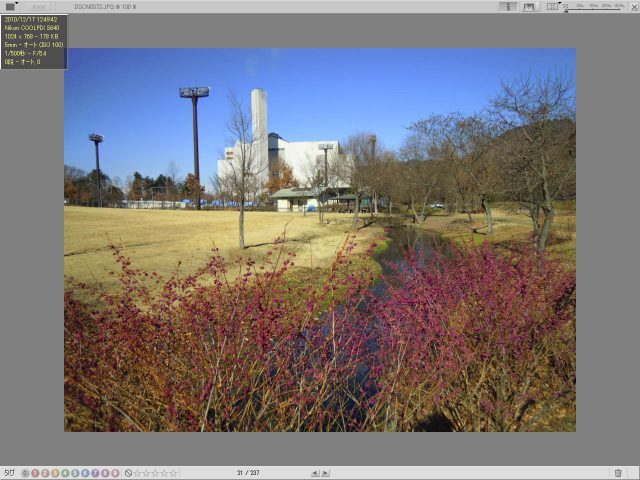Screen dimensions: 640x480
Task: Open the top-left view mode menu icon
Action: 10,6
